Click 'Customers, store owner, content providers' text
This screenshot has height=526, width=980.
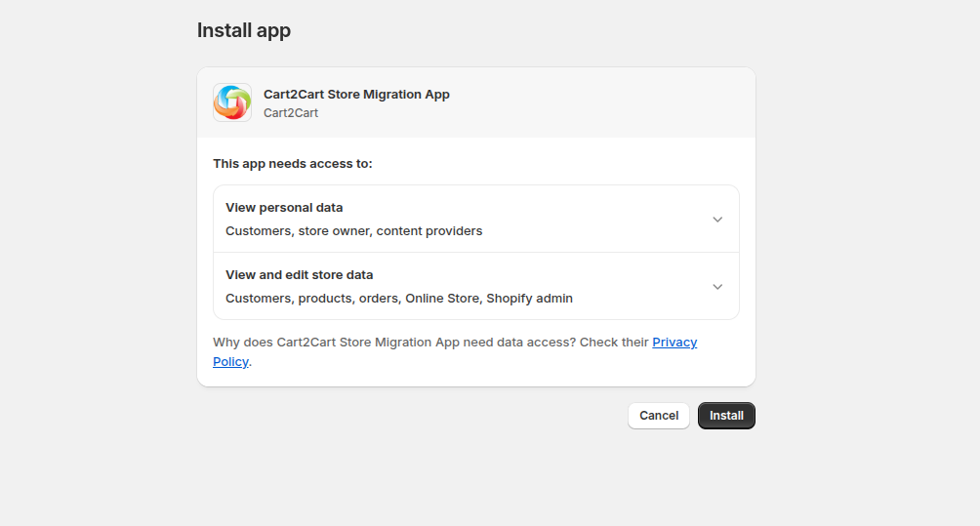click(353, 231)
